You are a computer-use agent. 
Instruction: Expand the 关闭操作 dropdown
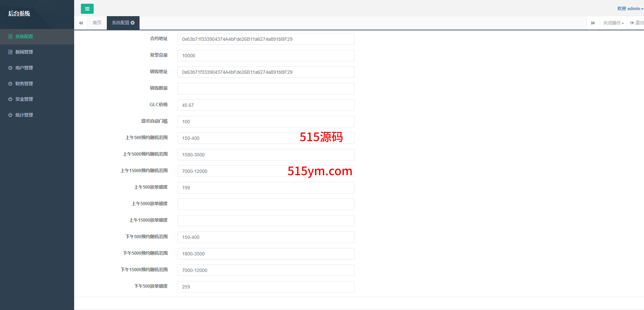point(613,23)
